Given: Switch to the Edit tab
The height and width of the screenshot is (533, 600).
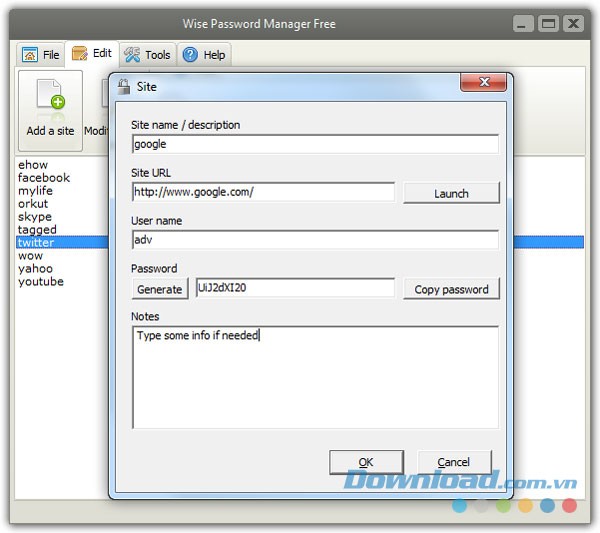Looking at the screenshot, I should [x=92, y=54].
